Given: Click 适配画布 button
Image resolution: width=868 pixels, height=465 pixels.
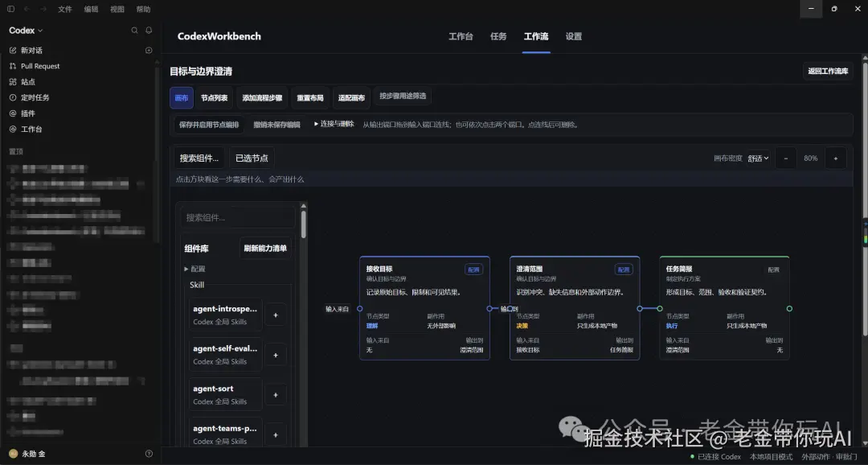Looking at the screenshot, I should pyautogui.click(x=351, y=98).
